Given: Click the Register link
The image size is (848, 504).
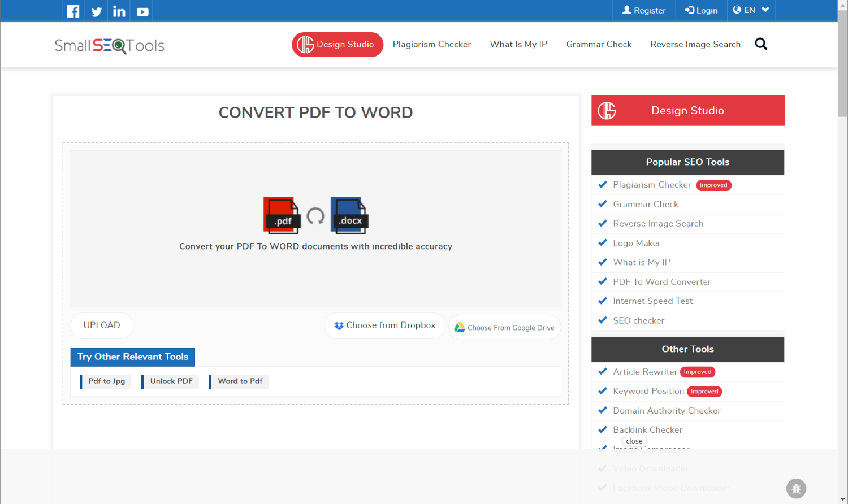Looking at the screenshot, I should click(644, 10).
